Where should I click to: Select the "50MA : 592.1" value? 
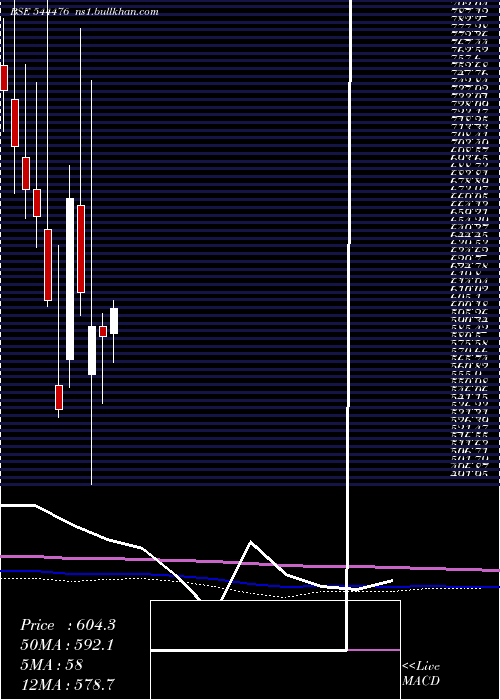(67, 645)
